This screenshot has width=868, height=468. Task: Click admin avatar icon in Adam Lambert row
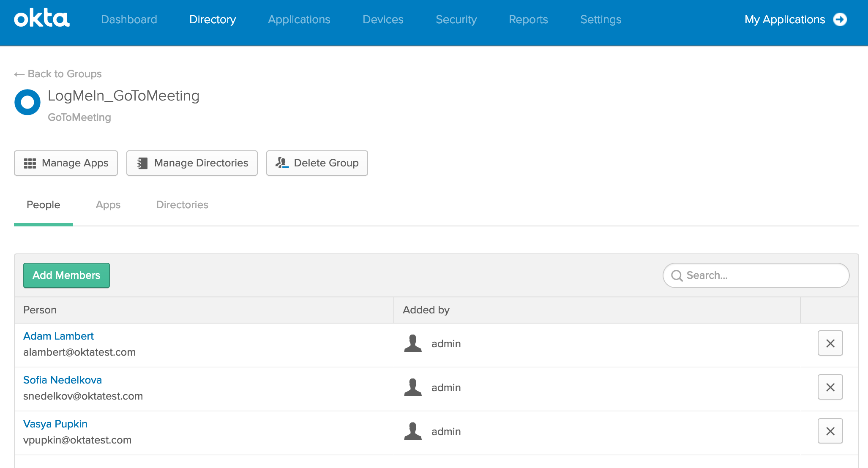pos(413,343)
